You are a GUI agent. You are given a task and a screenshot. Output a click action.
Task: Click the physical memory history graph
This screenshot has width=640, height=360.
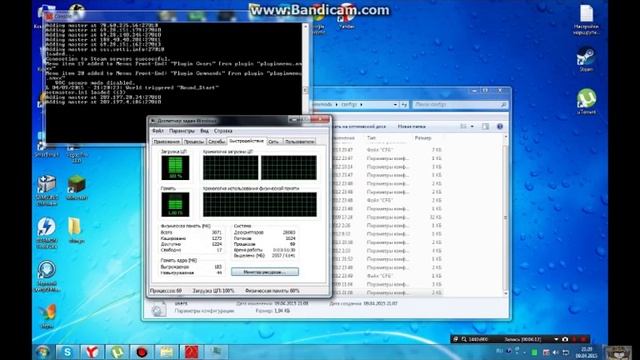tap(260, 204)
